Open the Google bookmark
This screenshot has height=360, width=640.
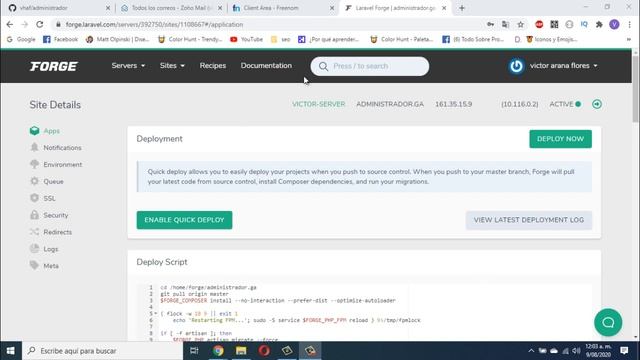pyautogui.click(x=21, y=40)
